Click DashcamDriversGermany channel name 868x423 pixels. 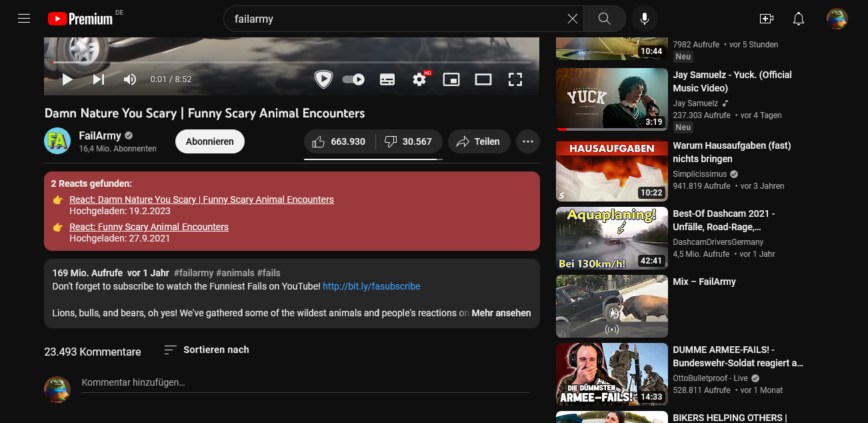pos(718,242)
